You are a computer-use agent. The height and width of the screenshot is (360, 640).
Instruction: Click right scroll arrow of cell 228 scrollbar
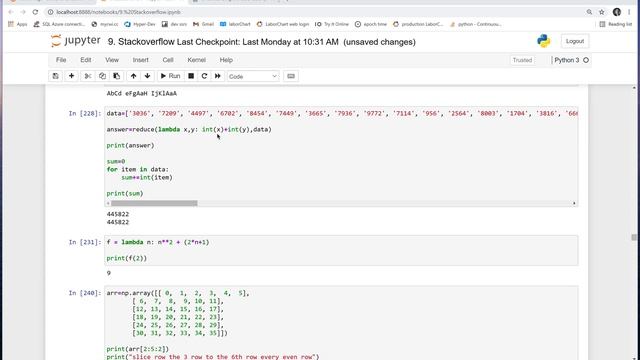click(574, 203)
